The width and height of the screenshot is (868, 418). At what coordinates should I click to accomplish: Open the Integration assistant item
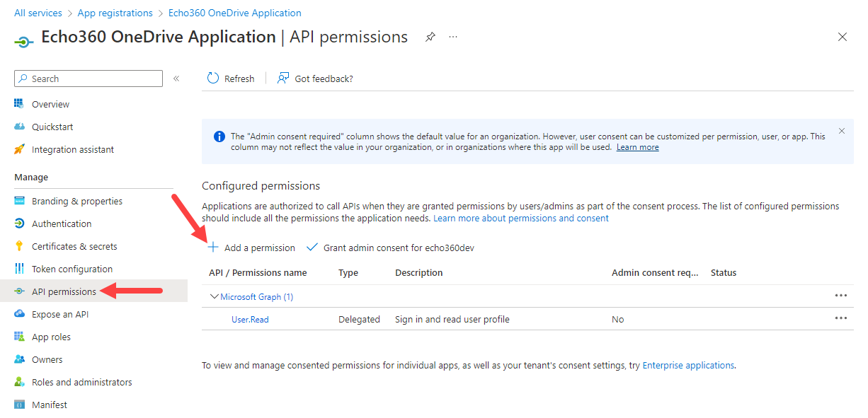tap(73, 149)
